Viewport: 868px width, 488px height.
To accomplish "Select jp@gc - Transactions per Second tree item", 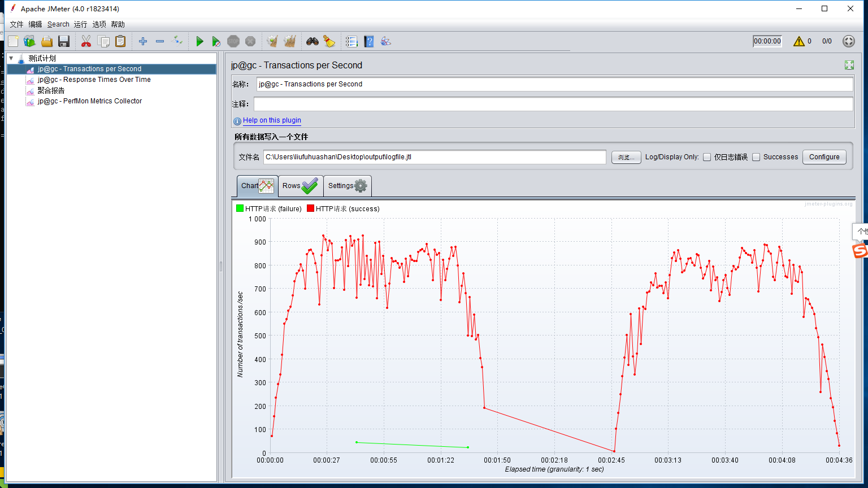I will pos(89,69).
